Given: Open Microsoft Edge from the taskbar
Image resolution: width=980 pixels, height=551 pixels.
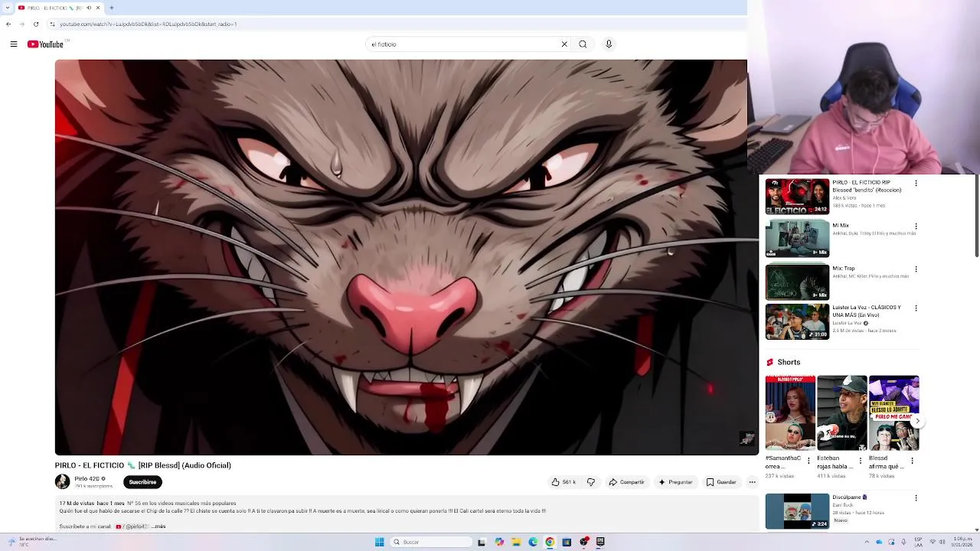Looking at the screenshot, I should pyautogui.click(x=533, y=542).
